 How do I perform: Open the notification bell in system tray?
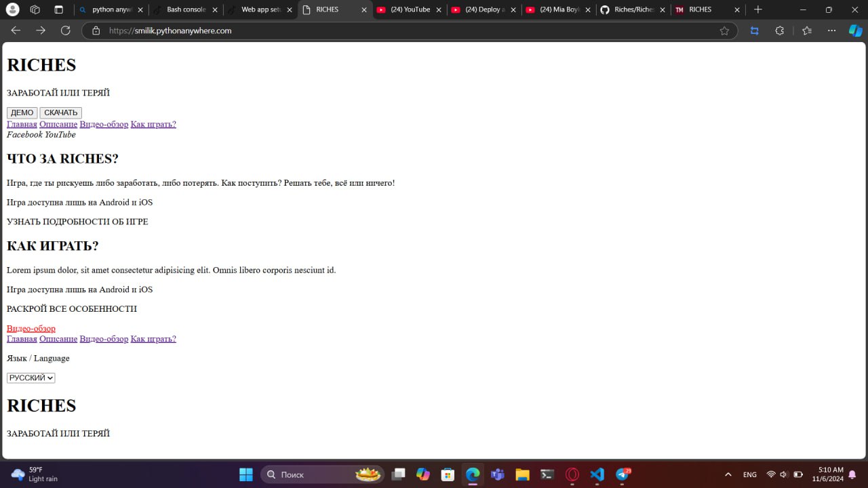coord(852,474)
